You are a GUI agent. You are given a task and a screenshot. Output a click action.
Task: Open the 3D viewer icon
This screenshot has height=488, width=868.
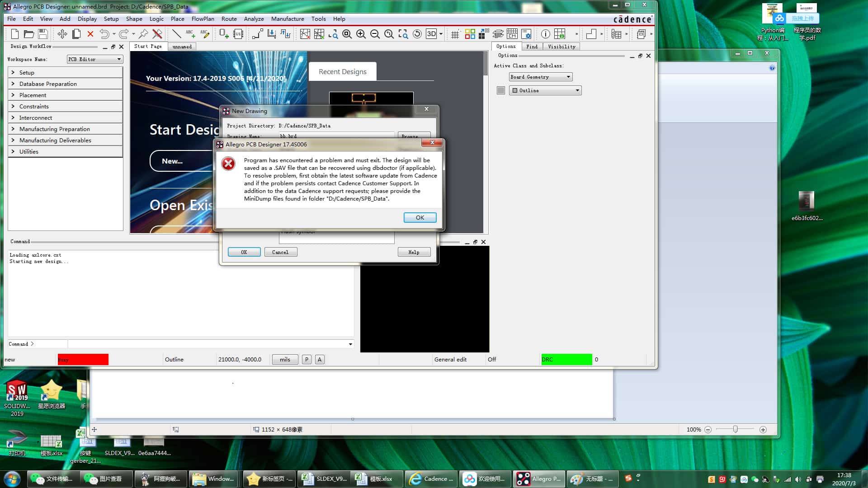coord(431,34)
